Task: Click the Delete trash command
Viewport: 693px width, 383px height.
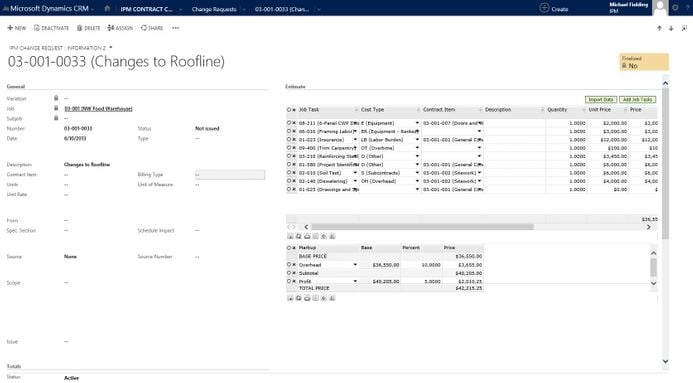Action: pyautogui.click(x=89, y=28)
